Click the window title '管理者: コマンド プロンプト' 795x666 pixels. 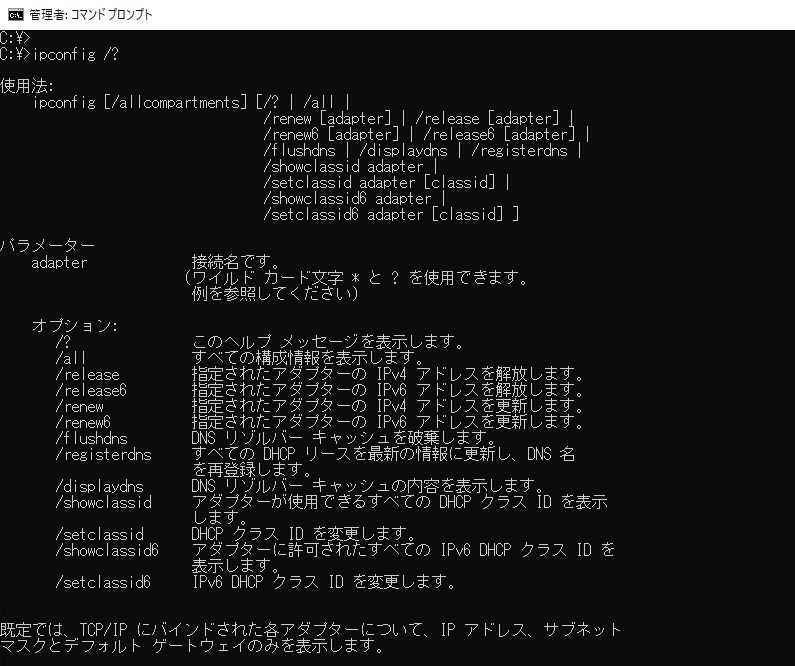[x=90, y=15]
